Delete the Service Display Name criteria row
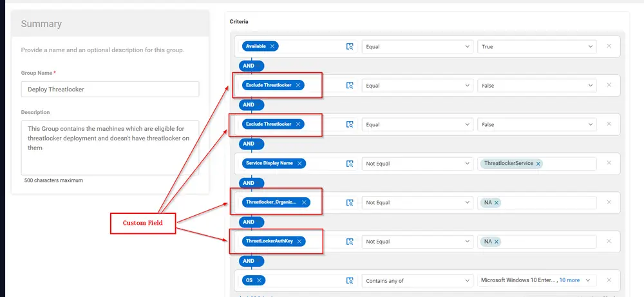 [x=609, y=163]
